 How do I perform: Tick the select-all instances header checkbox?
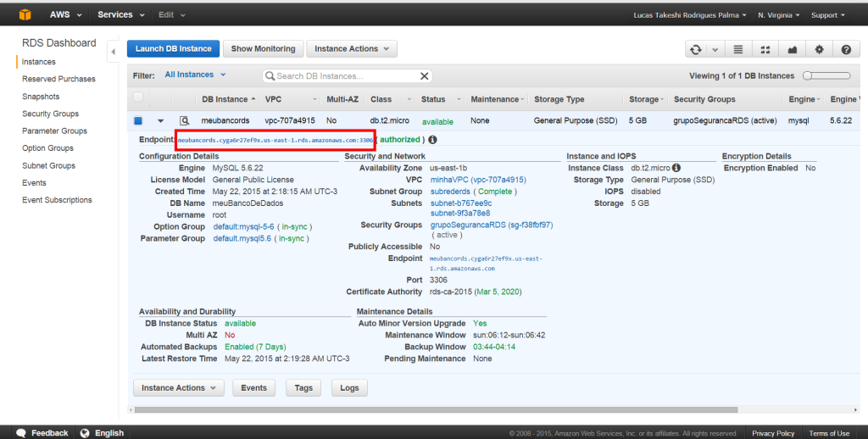coord(138,98)
